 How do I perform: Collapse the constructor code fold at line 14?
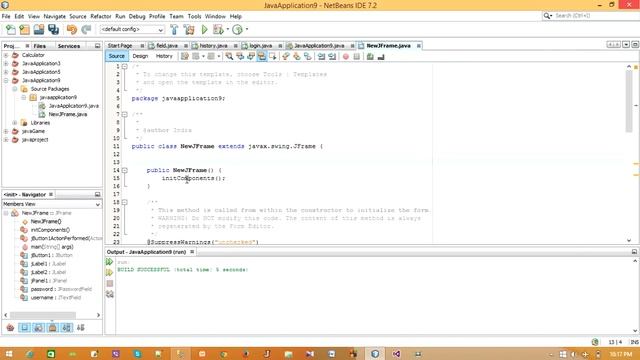click(125, 170)
